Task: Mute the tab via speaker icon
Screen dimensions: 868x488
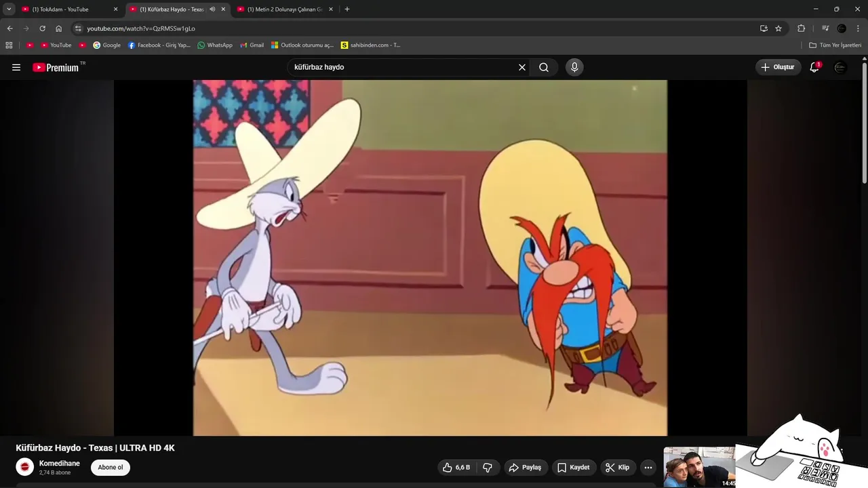Action: click(x=212, y=9)
